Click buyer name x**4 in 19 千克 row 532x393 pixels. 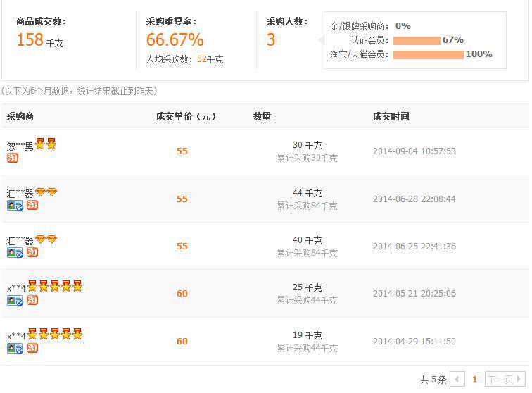(16, 336)
